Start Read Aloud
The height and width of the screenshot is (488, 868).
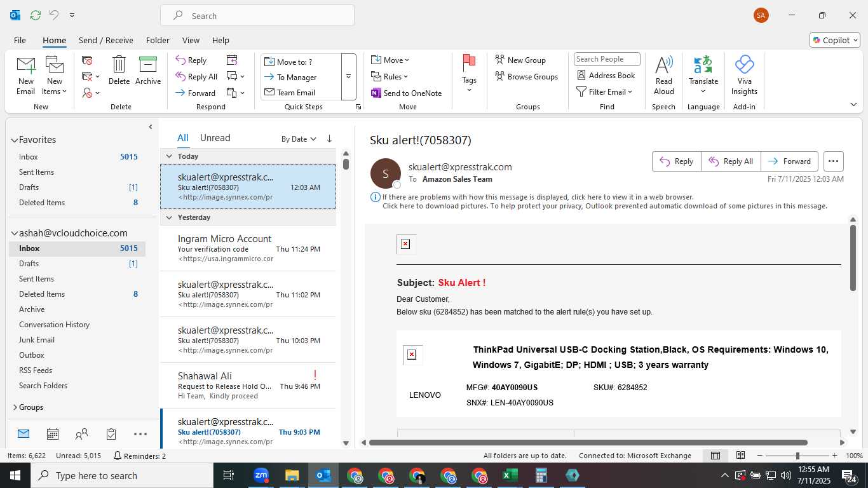click(663, 75)
